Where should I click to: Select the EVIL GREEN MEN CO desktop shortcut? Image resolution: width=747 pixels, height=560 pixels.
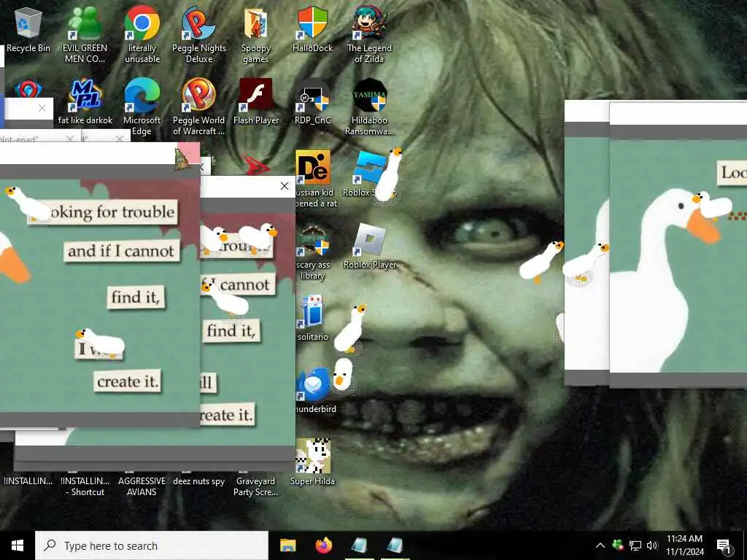tap(85, 34)
